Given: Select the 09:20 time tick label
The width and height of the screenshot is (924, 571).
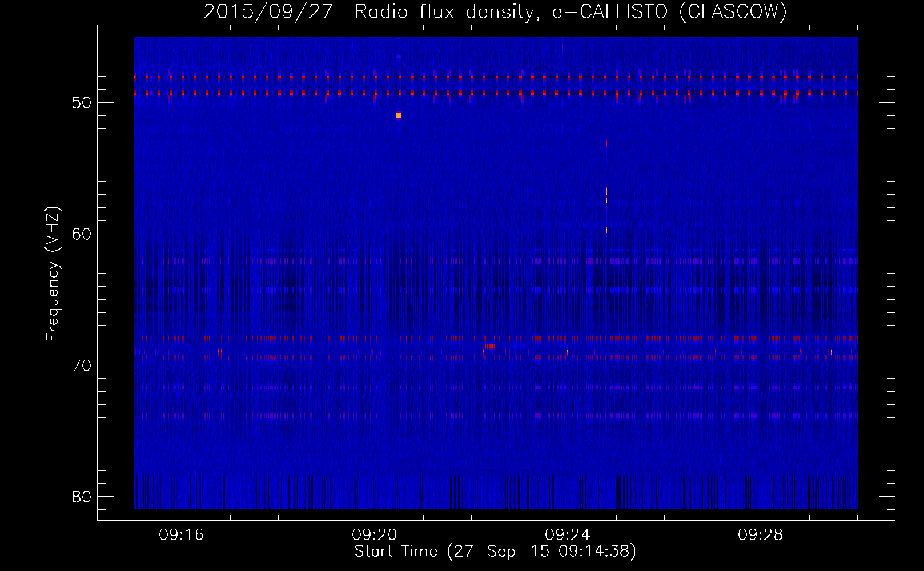Looking at the screenshot, I should point(375,535).
